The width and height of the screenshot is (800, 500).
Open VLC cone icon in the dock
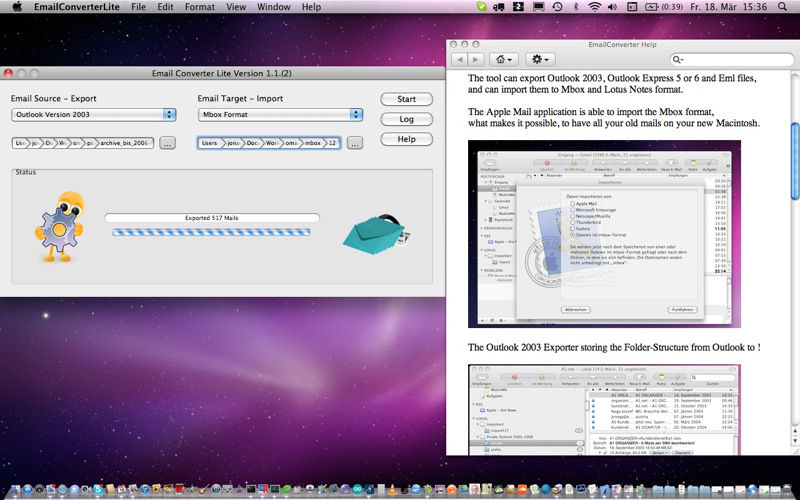pyautogui.click(x=393, y=490)
